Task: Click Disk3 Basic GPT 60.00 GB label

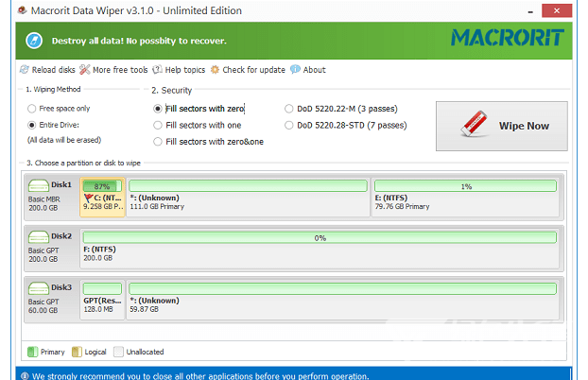Action: tap(43, 306)
